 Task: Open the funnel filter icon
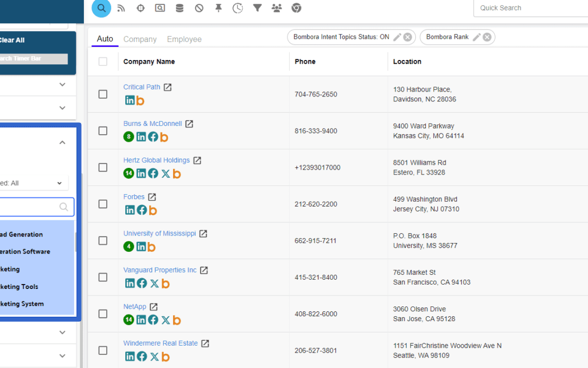tap(257, 8)
